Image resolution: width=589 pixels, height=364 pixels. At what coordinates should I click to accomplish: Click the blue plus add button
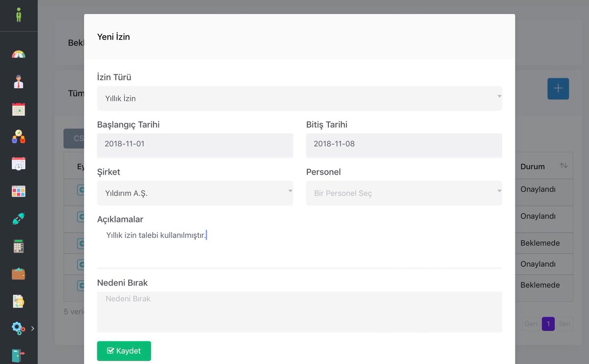[x=558, y=89]
